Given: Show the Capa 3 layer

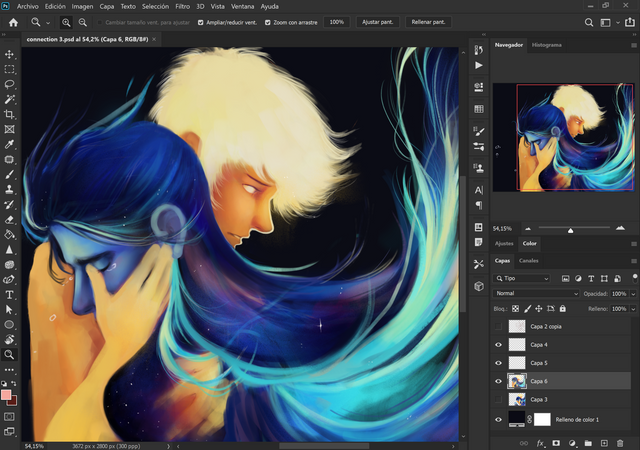Looking at the screenshot, I should coord(499,399).
